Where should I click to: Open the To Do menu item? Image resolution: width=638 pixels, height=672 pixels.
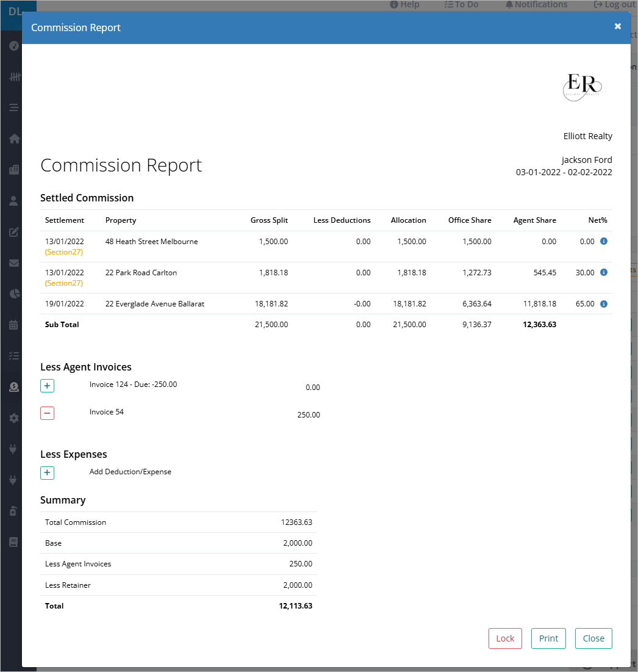(461, 4)
